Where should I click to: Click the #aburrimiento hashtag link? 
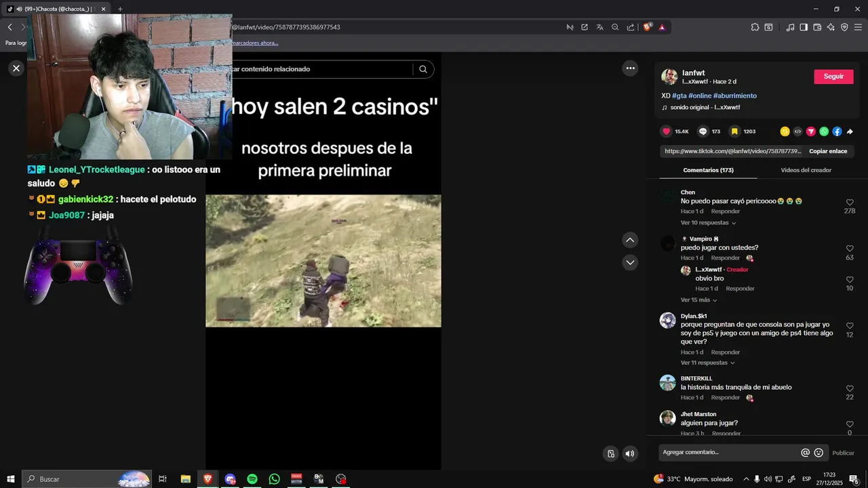[734, 96]
